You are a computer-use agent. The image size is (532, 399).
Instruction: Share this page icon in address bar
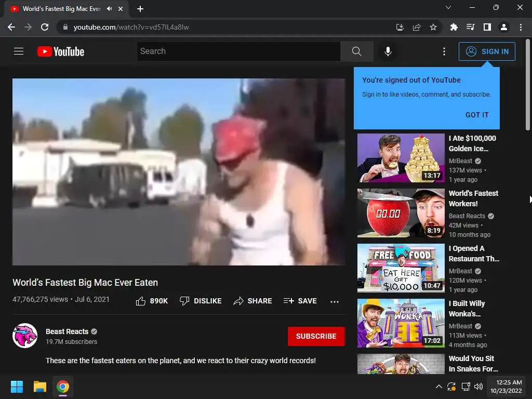(x=416, y=27)
